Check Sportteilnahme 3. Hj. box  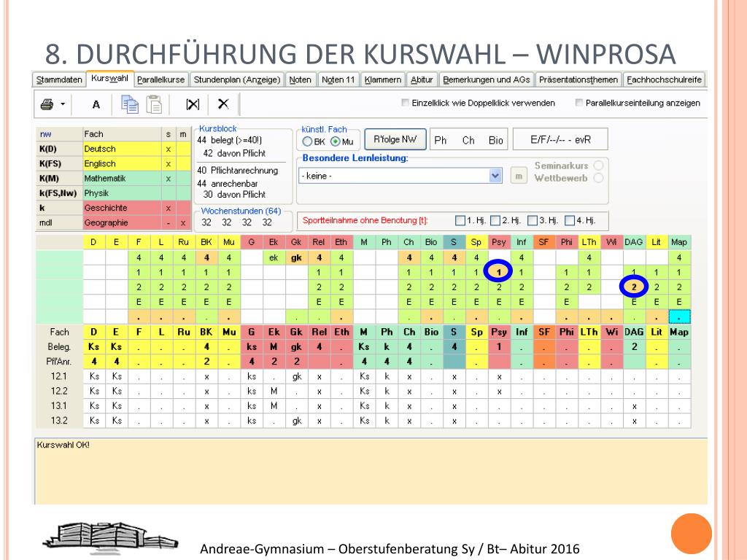[532, 220]
